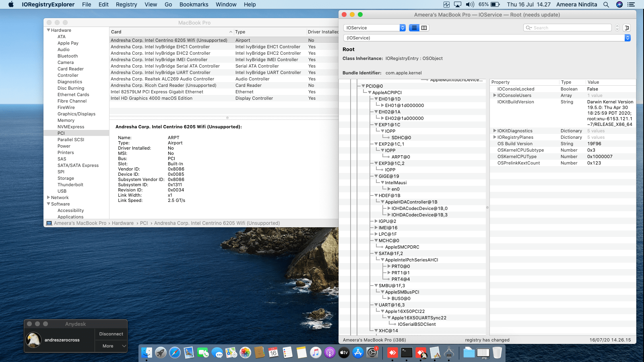Open the IOService plane dropdown

pos(374,28)
